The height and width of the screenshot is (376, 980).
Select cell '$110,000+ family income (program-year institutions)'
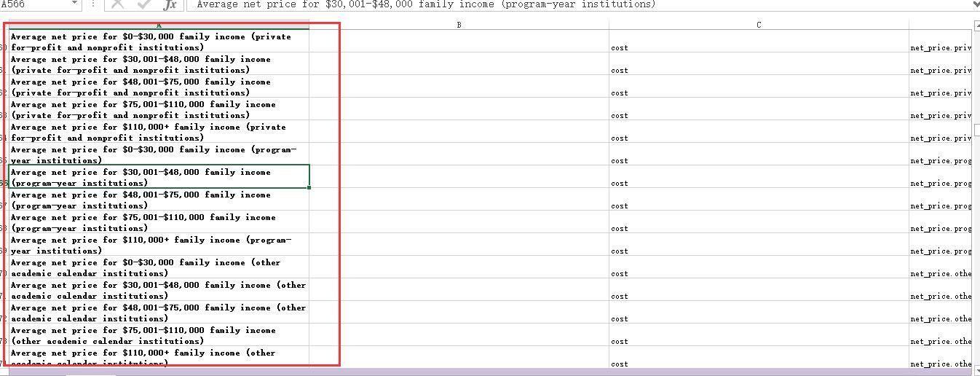(159, 245)
